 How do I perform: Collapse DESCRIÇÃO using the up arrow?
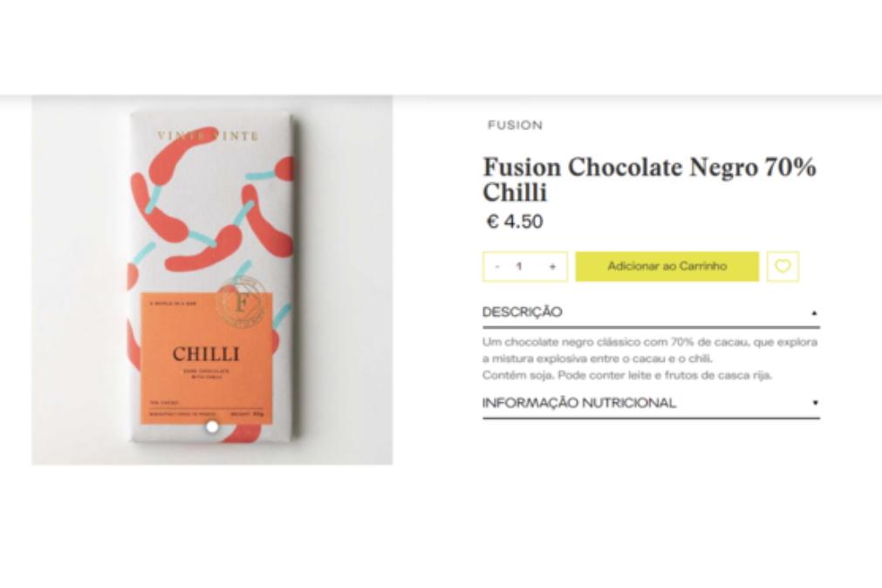click(x=814, y=313)
